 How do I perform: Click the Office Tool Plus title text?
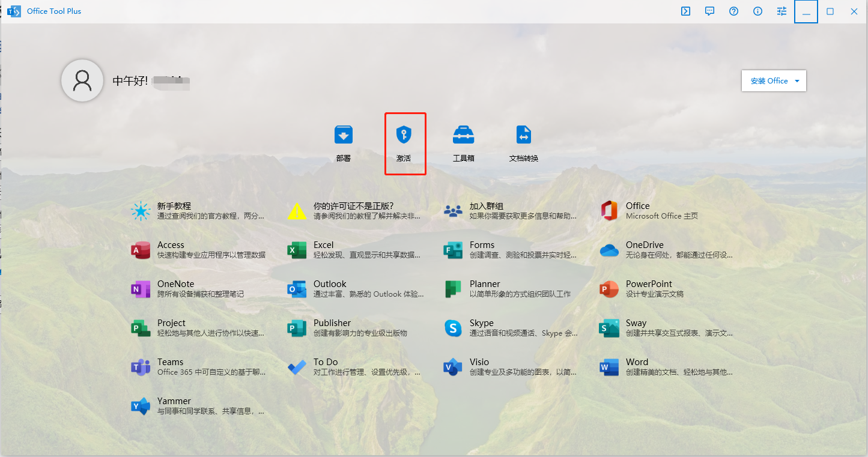click(54, 11)
